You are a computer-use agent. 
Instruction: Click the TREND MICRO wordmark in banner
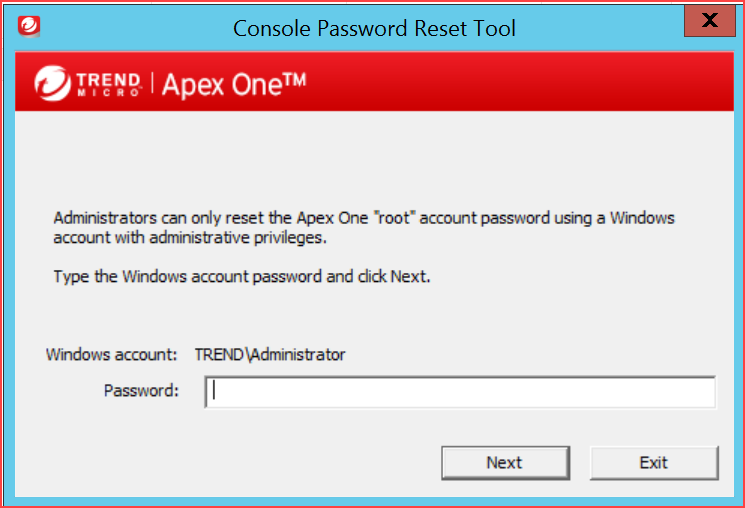pyautogui.click(x=108, y=83)
